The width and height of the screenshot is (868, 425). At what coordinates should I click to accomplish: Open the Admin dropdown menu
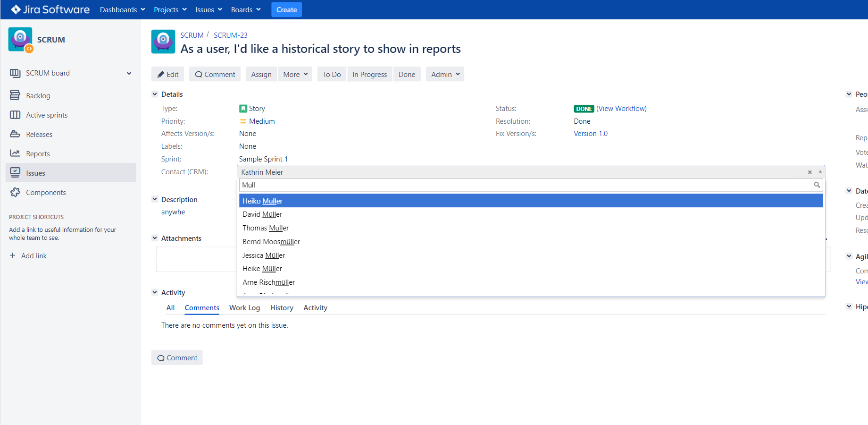445,74
